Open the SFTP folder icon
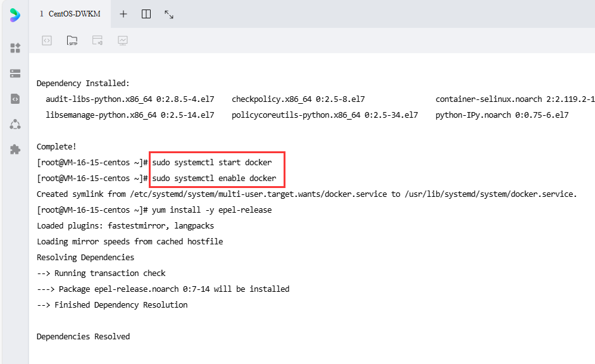Image resolution: width=595 pixels, height=364 pixels. click(x=72, y=41)
